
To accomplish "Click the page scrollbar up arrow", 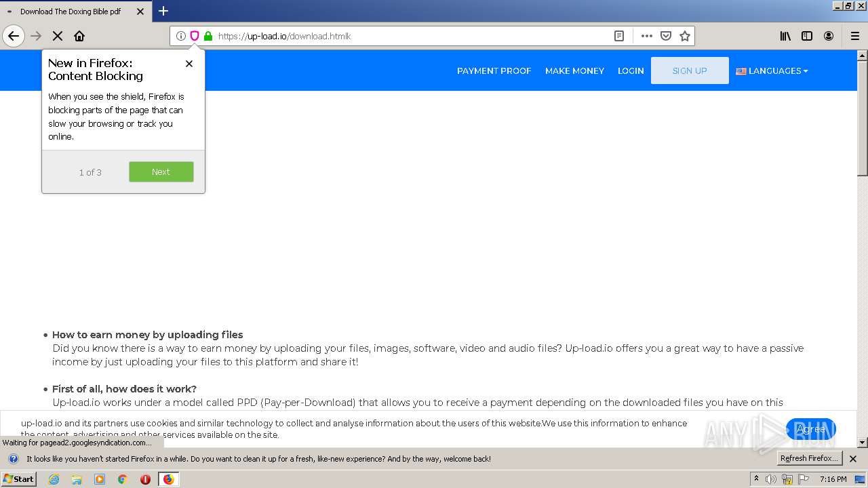I will [863, 55].
